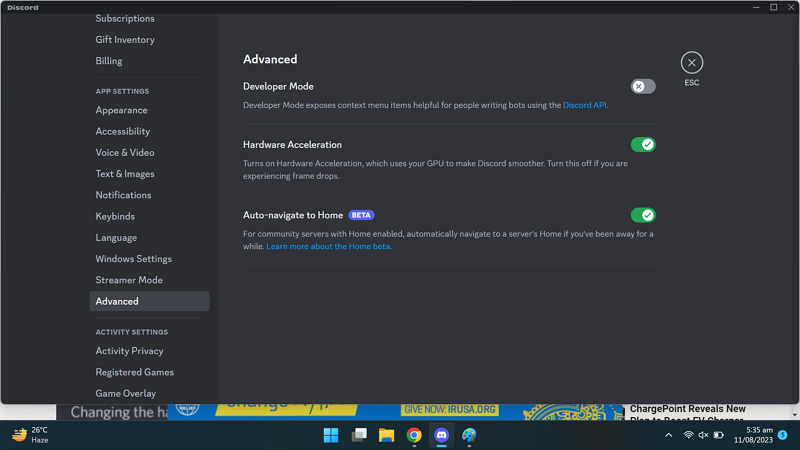
Task: Maximize the Discord window
Action: coord(773,7)
